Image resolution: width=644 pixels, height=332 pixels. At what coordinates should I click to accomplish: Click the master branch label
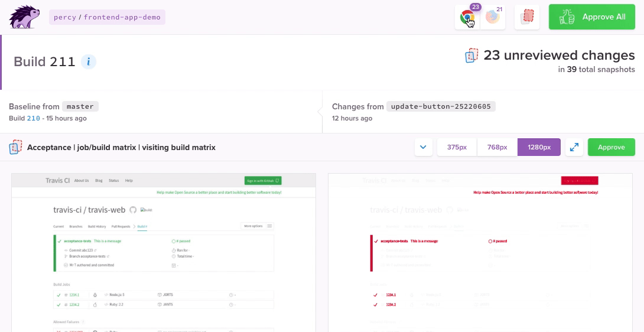point(80,106)
